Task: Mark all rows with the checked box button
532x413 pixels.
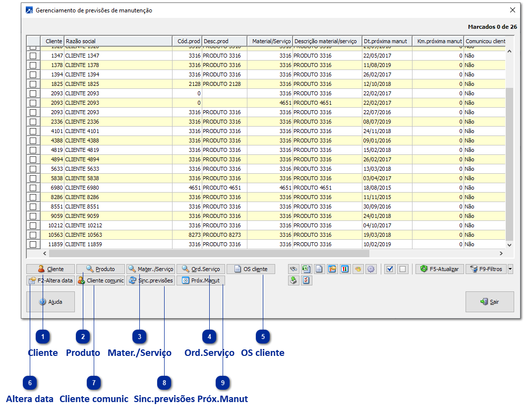Action: (390, 269)
